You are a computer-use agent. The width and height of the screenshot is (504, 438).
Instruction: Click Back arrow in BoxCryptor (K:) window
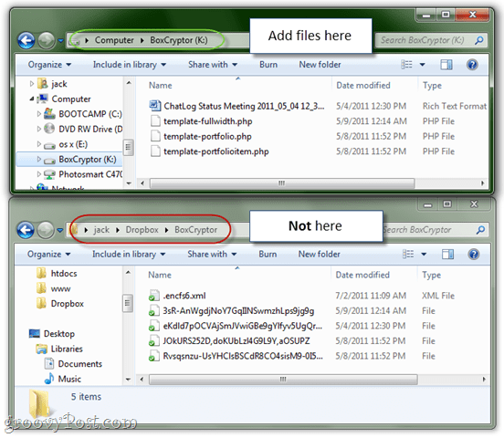tap(26, 41)
